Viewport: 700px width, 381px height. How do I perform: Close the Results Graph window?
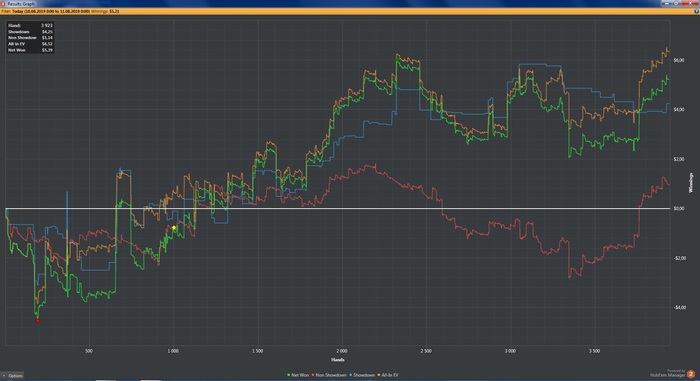(x=690, y=3)
